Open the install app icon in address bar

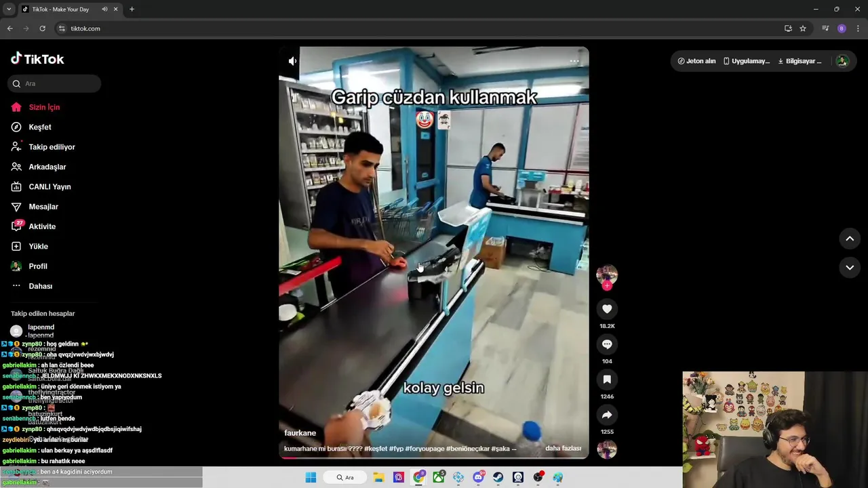pos(788,28)
